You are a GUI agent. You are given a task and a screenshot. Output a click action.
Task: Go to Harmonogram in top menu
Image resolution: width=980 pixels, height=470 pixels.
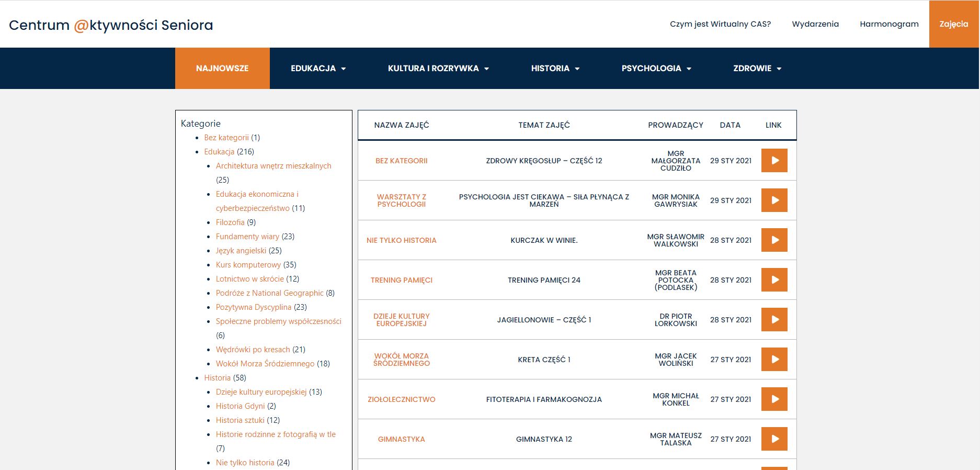coord(889,24)
